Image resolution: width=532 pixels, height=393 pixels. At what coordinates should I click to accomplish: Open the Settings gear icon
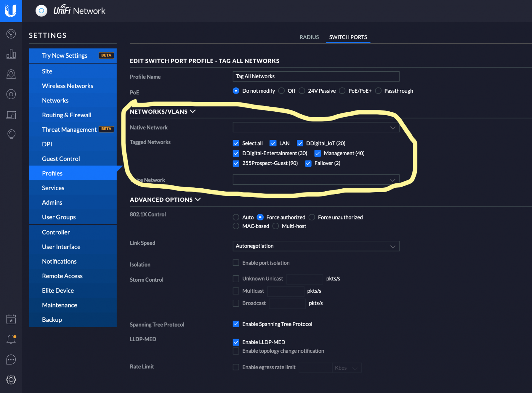(x=11, y=380)
